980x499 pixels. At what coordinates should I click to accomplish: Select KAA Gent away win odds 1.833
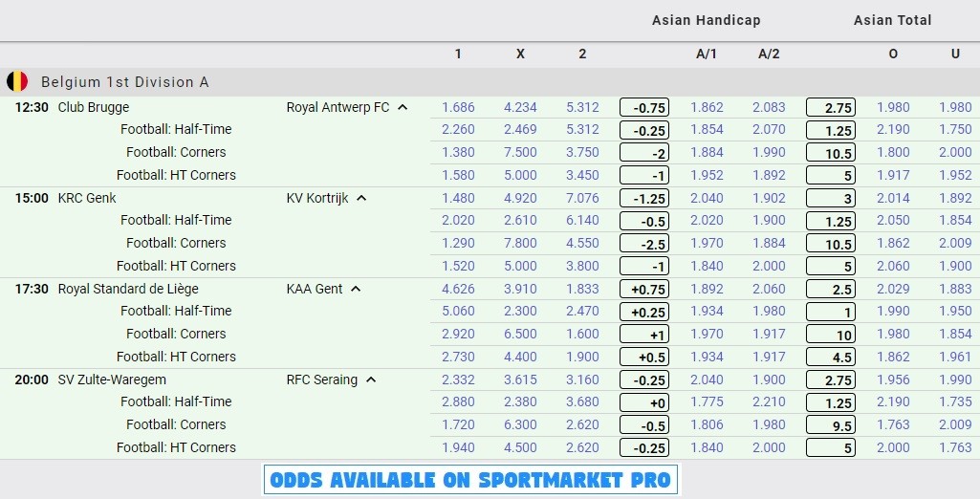pos(582,289)
